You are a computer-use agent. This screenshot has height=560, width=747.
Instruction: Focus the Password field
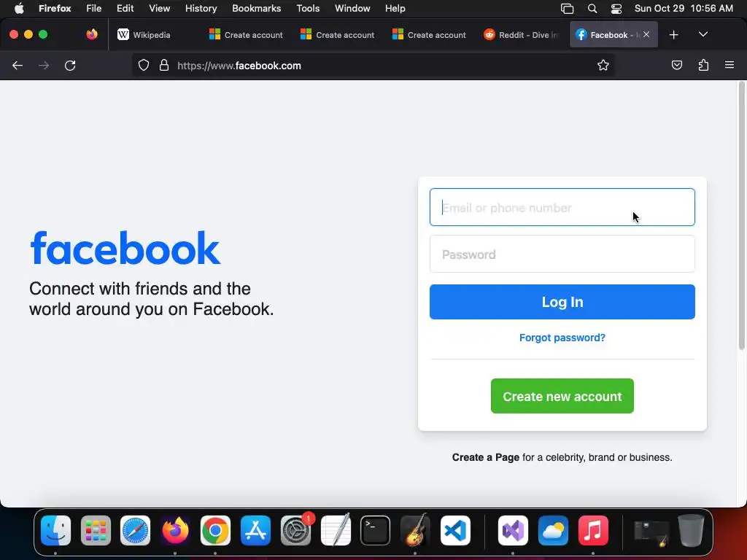tap(562, 254)
